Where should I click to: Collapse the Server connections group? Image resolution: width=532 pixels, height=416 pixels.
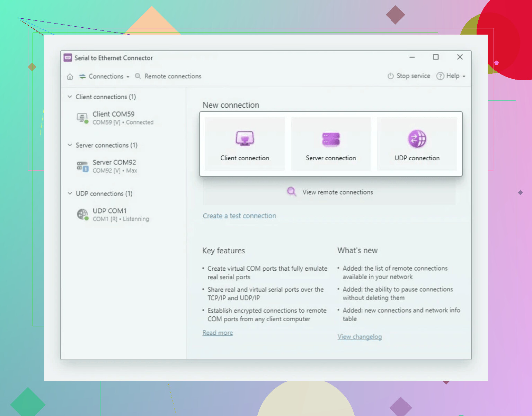tap(70, 145)
